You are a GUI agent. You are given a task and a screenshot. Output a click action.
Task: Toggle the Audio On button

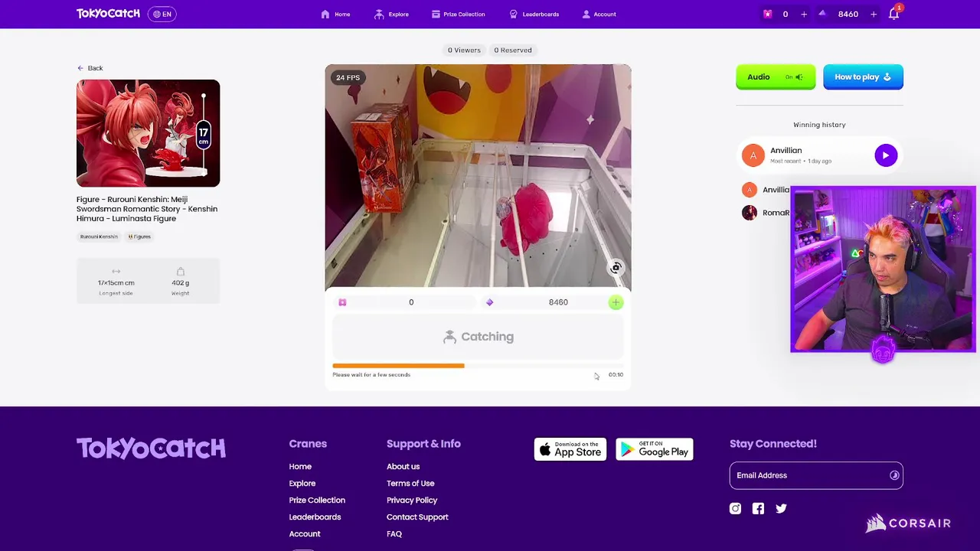[776, 77]
